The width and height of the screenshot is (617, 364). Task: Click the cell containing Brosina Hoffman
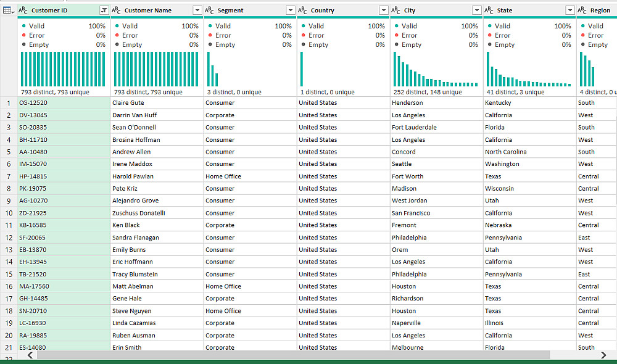[136, 140]
